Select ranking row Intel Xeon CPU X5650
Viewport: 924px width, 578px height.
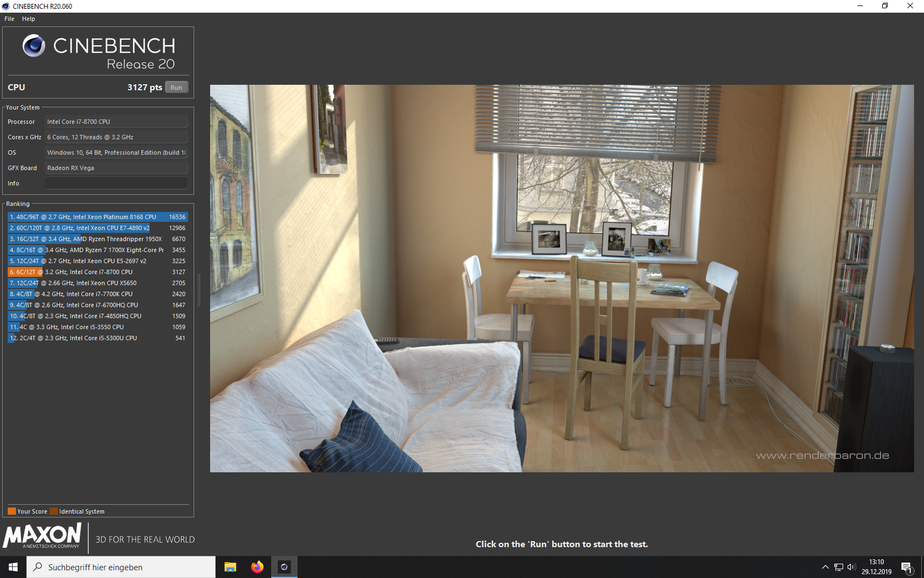click(x=98, y=283)
